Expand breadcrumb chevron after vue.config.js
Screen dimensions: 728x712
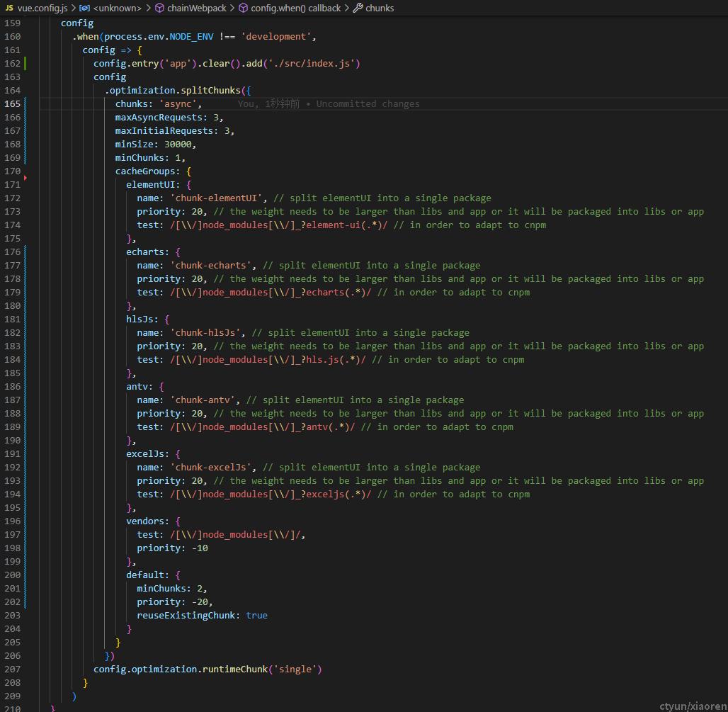74,8
